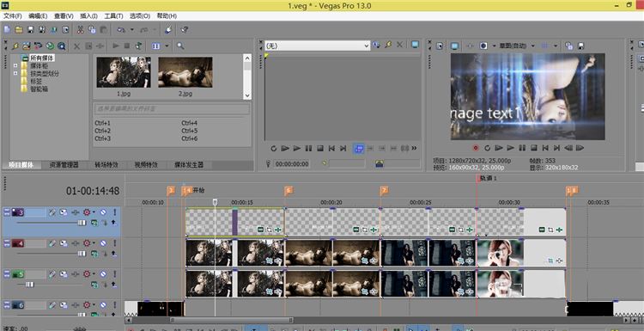Minimize track 4 height using its collapse button
The height and width of the screenshot is (331, 644).
[x=6, y=244]
